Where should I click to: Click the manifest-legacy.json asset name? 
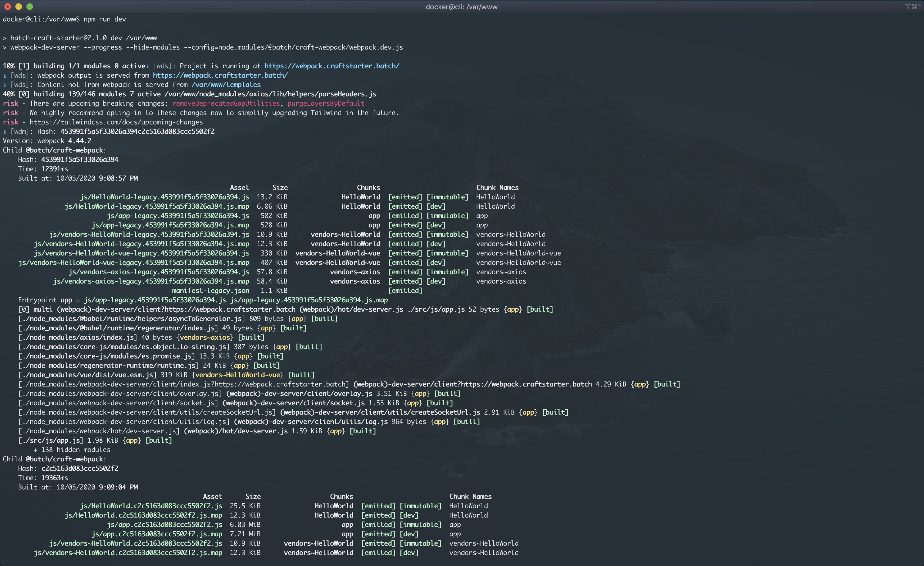pyautogui.click(x=210, y=291)
